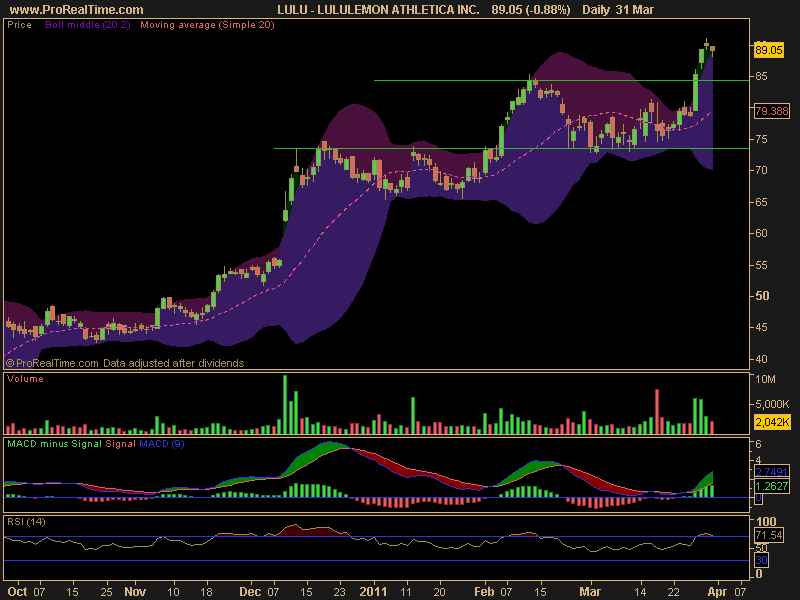Select the 'Price' legend label

(19, 24)
